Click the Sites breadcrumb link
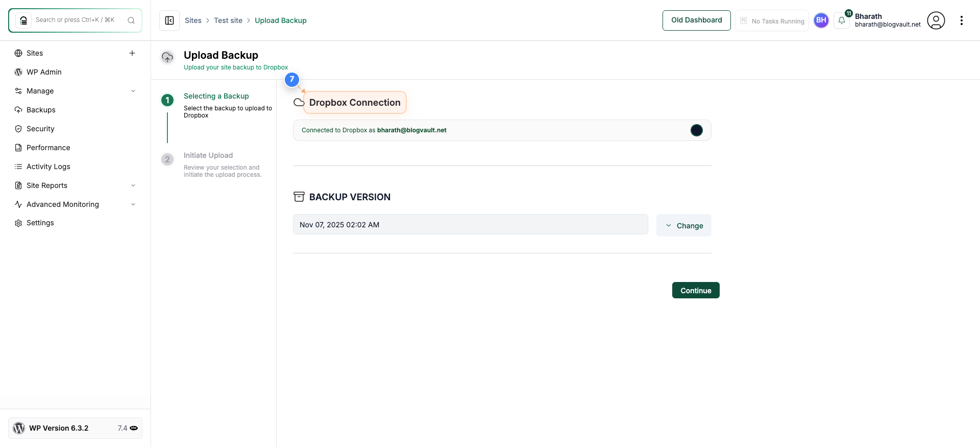Screen dimensions: 980x447 pyautogui.click(x=193, y=20)
